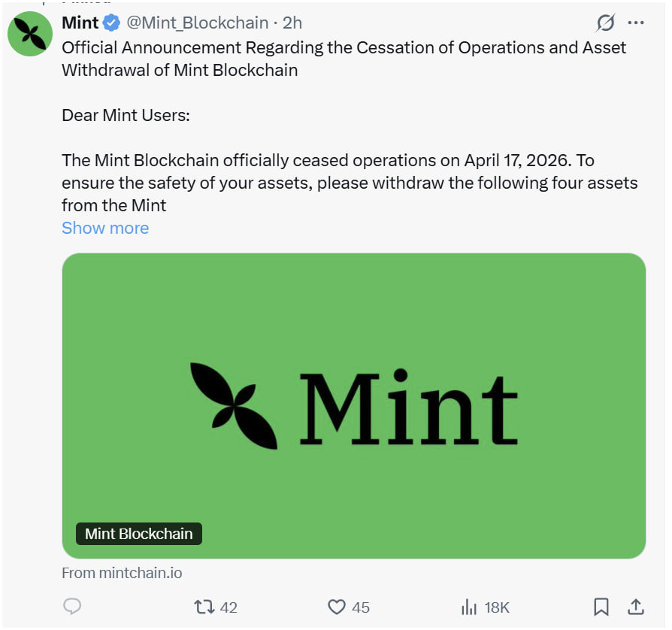This screenshot has height=630, width=672.
Task: Repost using the arrows icon
Action: [x=204, y=607]
